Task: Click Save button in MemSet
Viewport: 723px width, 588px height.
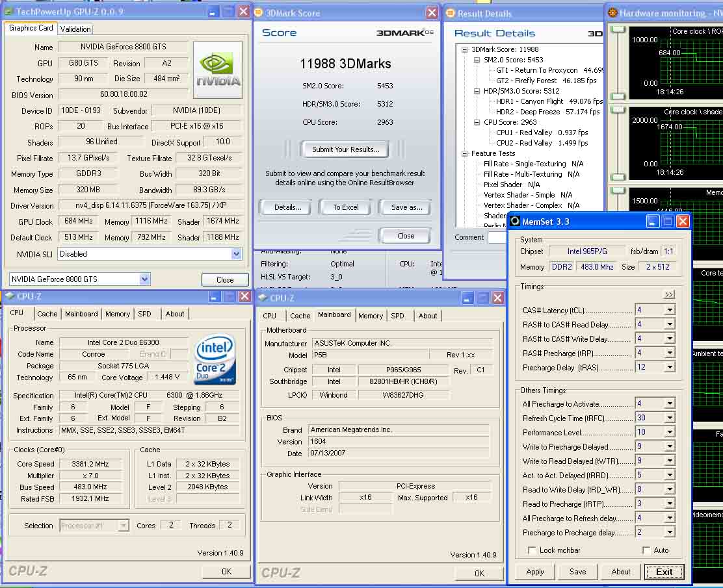Action: [577, 571]
